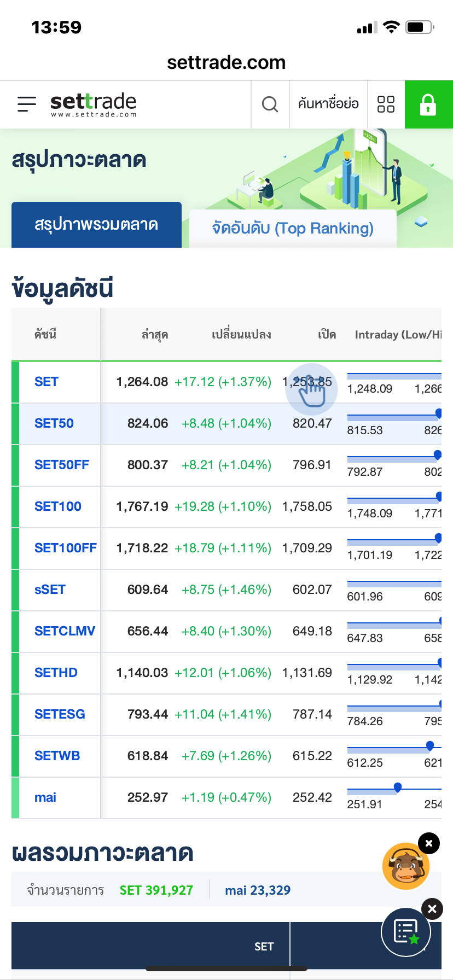The image size is (453, 980).
Task: Open the four-square apps grid icon
Action: 386,104
